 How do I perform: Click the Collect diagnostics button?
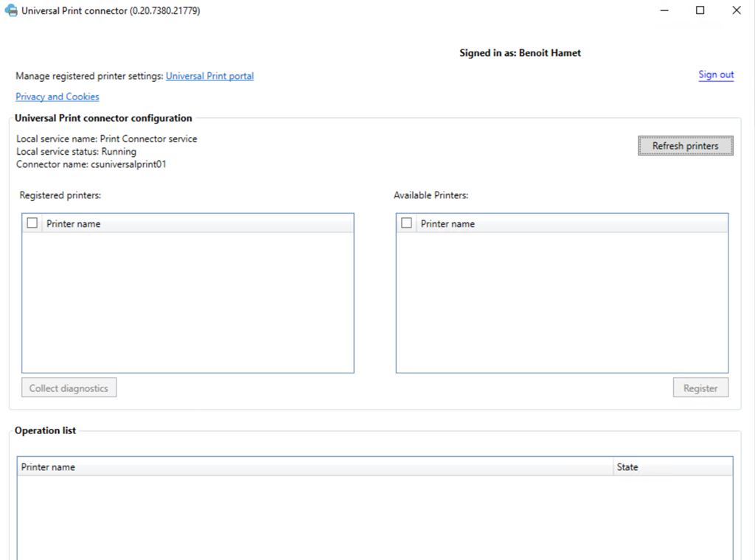(x=69, y=388)
